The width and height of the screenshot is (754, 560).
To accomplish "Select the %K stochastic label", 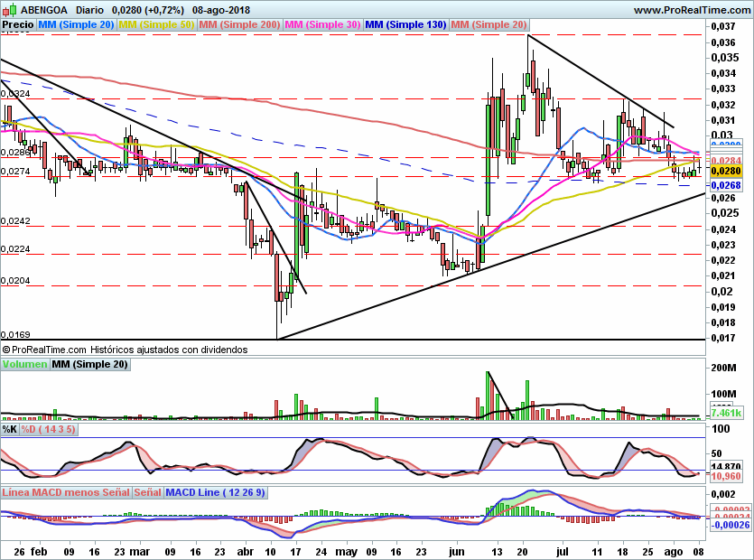I will click(10, 429).
